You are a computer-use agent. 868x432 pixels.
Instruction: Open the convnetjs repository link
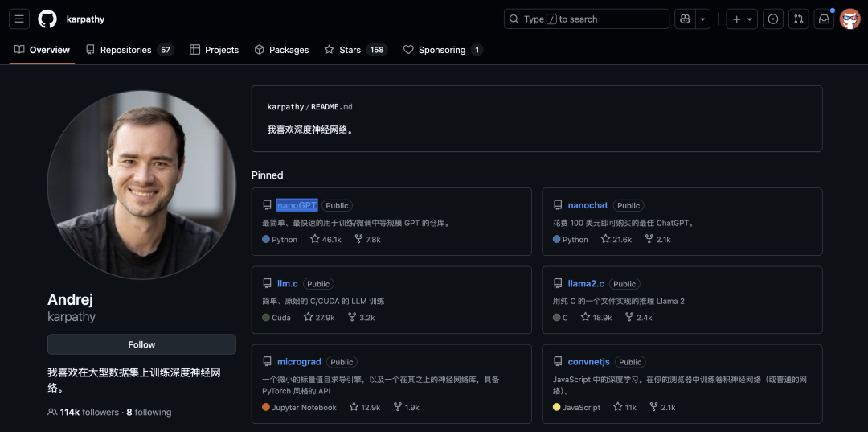(588, 362)
